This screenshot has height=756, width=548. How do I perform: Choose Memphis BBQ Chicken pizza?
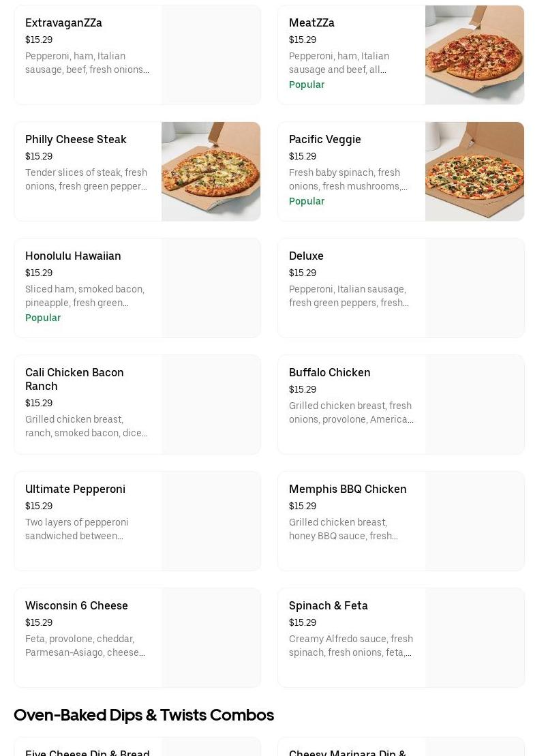400,521
